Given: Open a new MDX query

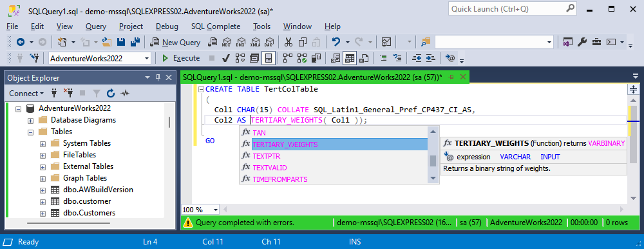Looking at the screenshot, I should pyautogui.click(x=226, y=42).
